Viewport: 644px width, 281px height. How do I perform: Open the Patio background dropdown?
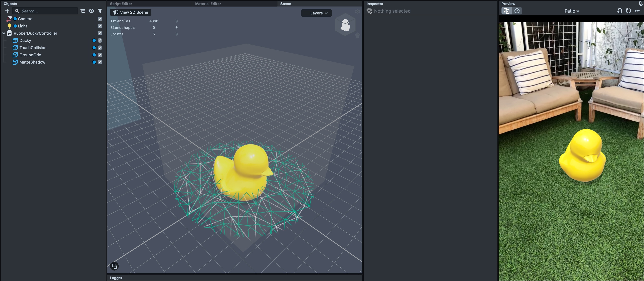pyautogui.click(x=572, y=11)
